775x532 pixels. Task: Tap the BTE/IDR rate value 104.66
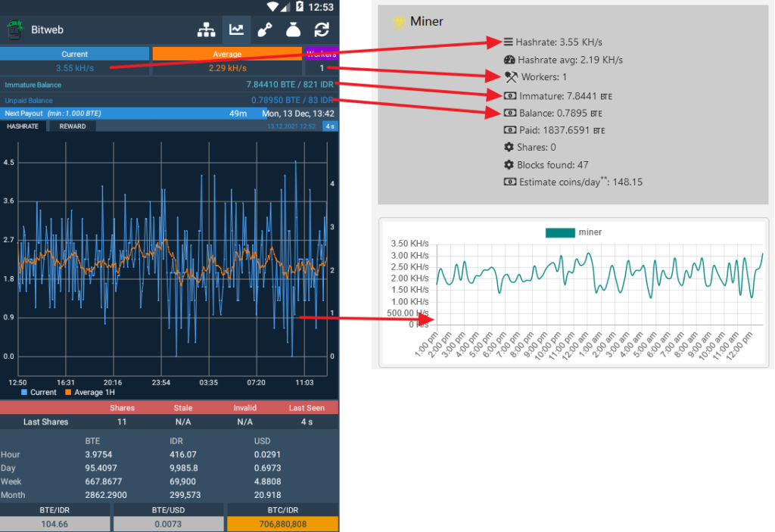tap(54, 524)
